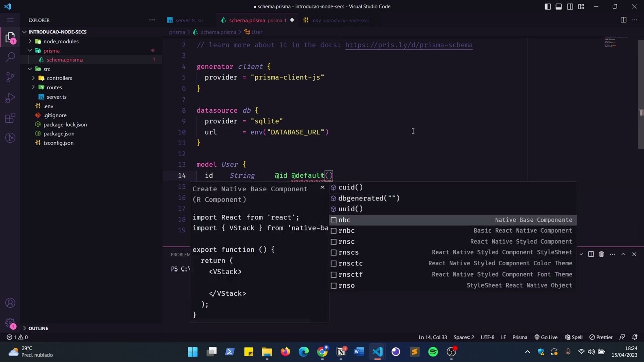Change the Prisma language mode in status bar
This screenshot has width=644, height=362.
coord(520,337)
